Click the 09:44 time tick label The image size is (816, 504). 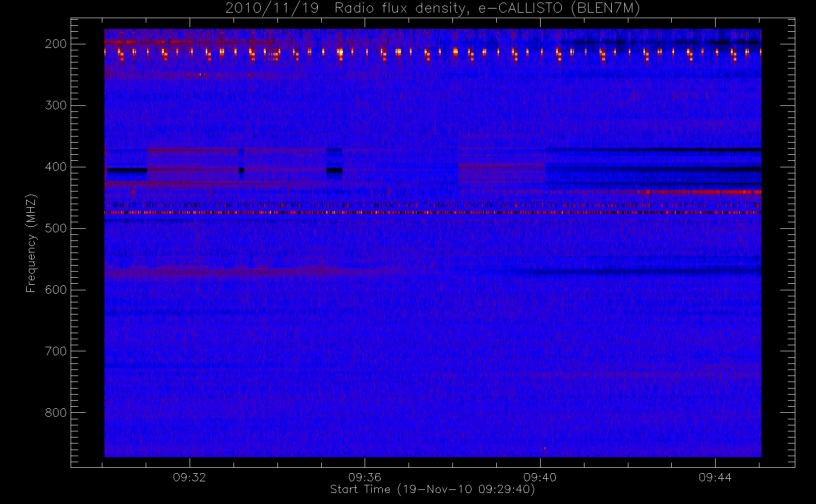(715, 477)
